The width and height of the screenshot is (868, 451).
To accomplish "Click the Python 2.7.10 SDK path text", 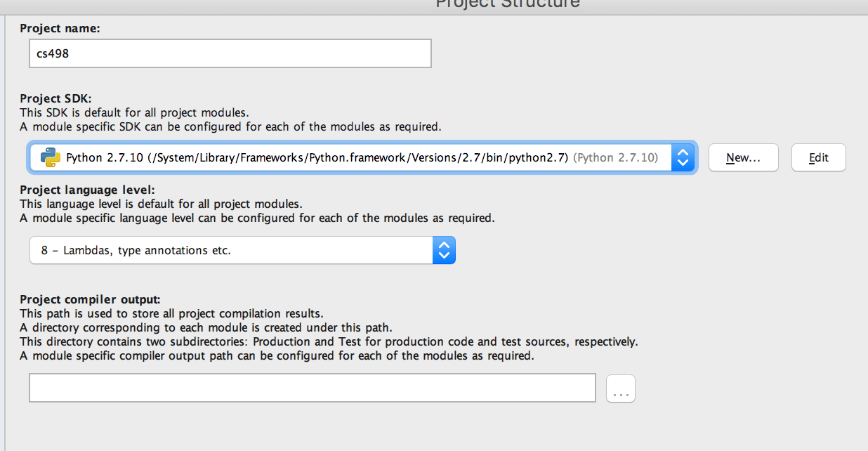I will [317, 157].
